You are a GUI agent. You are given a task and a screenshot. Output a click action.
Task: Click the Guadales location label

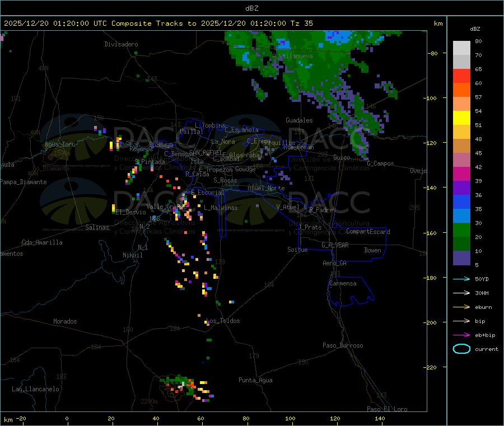[299, 120]
